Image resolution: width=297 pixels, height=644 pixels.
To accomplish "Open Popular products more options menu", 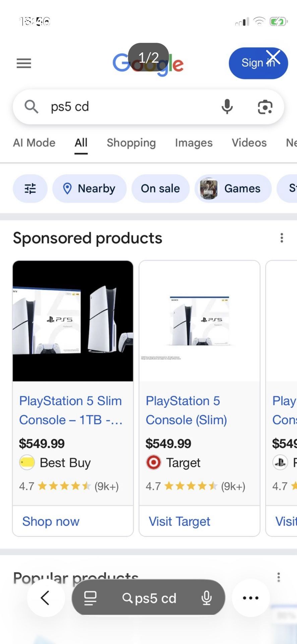I will 278,577.
